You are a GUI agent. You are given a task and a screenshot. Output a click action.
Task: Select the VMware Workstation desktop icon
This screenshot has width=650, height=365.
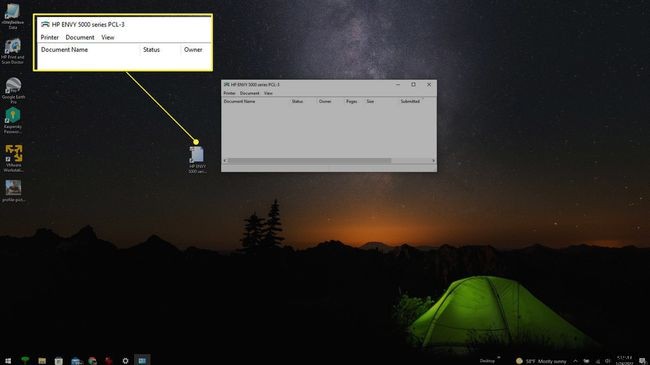coord(14,158)
